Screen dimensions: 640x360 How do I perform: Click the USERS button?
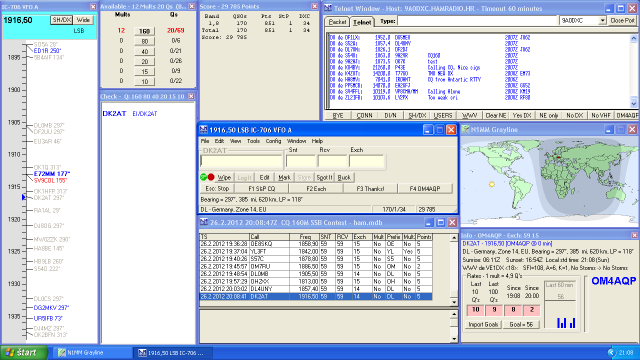coord(443,116)
